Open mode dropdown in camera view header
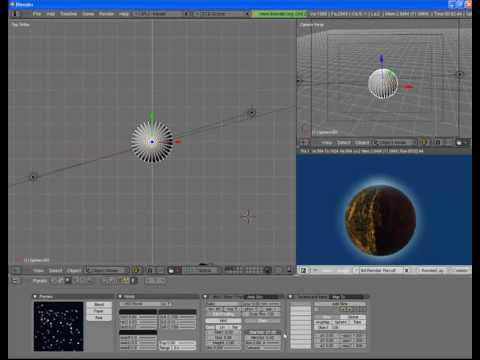The height and width of the screenshot is (360, 480). tap(395, 142)
